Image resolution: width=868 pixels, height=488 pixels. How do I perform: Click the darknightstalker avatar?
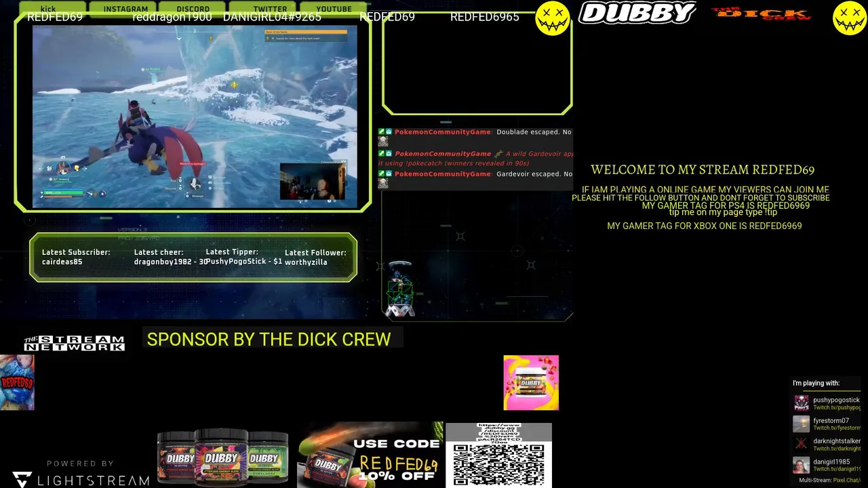[802, 445]
